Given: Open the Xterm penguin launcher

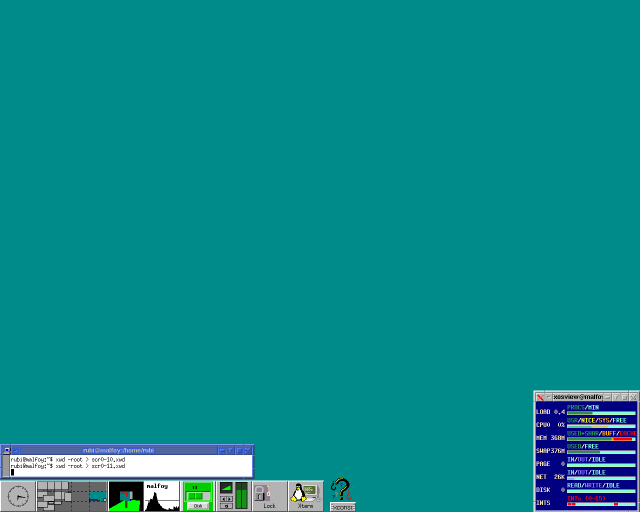Looking at the screenshot, I should (x=305, y=494).
